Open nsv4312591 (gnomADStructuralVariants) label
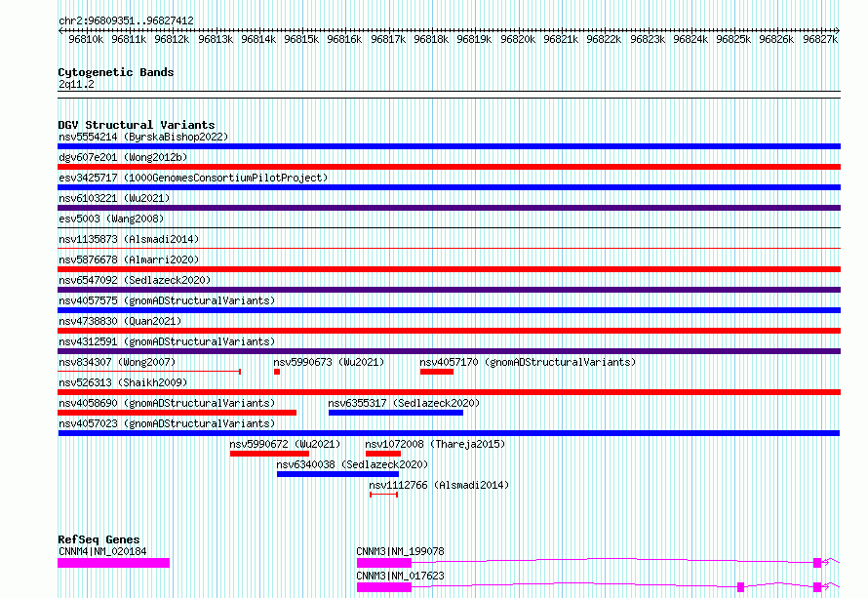This screenshot has height=598, width=868. point(167,341)
